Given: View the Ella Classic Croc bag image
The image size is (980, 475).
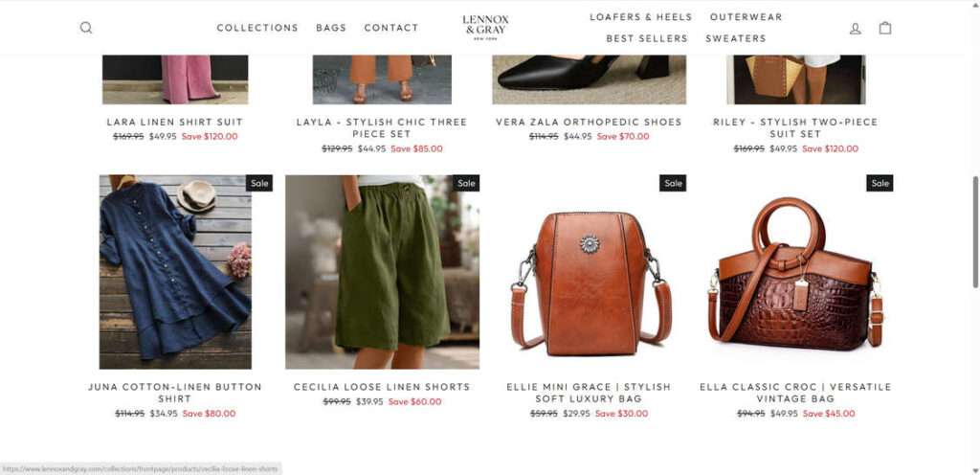Looking at the screenshot, I should [x=795, y=272].
